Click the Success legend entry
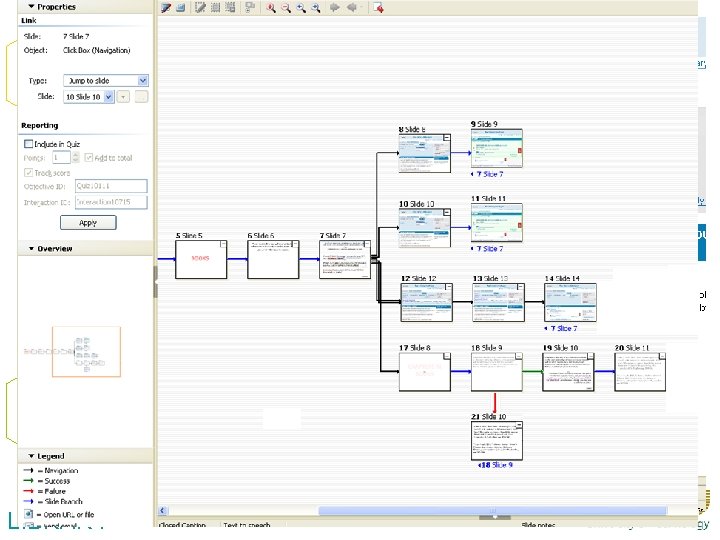Screen dimensions: 720x540 (46, 481)
